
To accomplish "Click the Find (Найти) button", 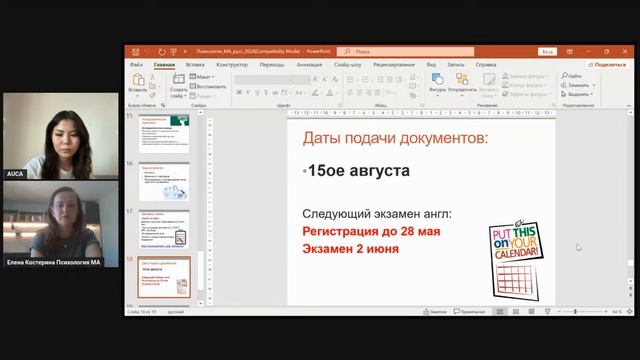I will click(571, 76).
